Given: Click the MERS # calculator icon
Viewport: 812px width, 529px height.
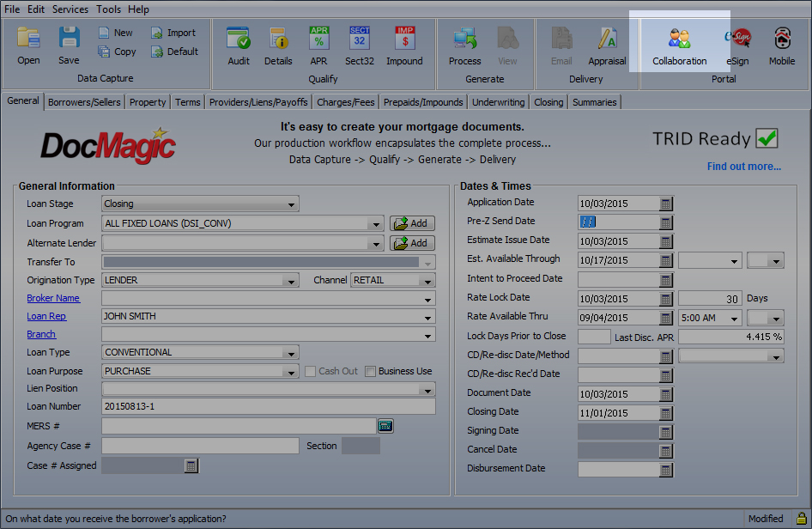Looking at the screenshot, I should click(385, 426).
